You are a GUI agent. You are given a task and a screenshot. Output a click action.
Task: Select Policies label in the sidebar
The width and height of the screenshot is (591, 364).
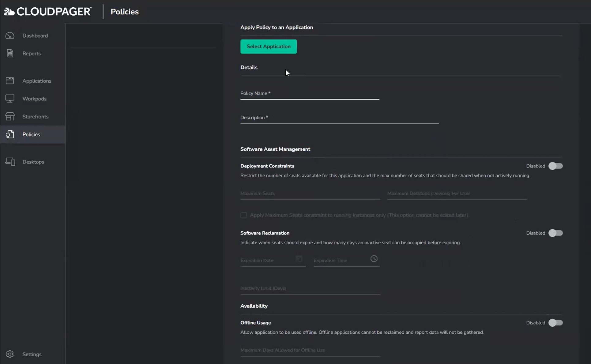(x=31, y=134)
